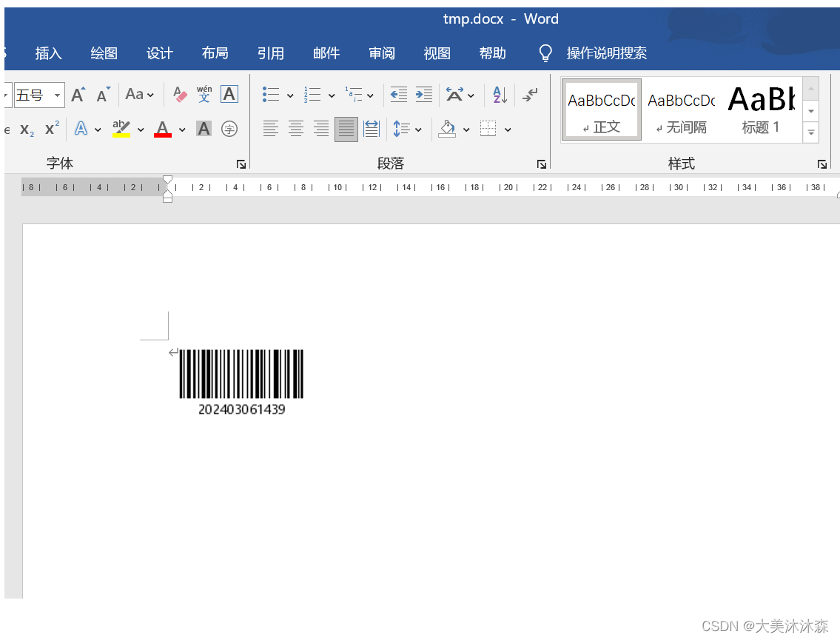Click the first-line indent marker on ruler
840x640 pixels.
pyautogui.click(x=168, y=179)
